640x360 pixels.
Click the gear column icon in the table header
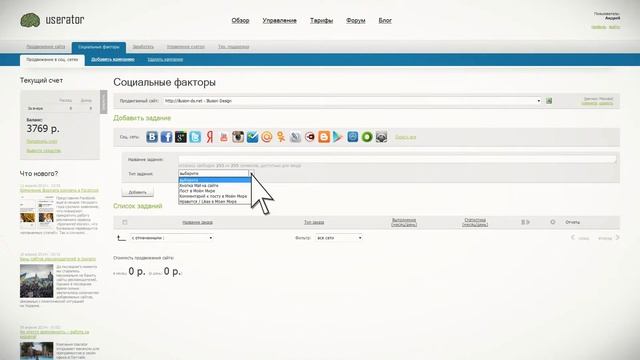pyautogui.click(x=553, y=222)
